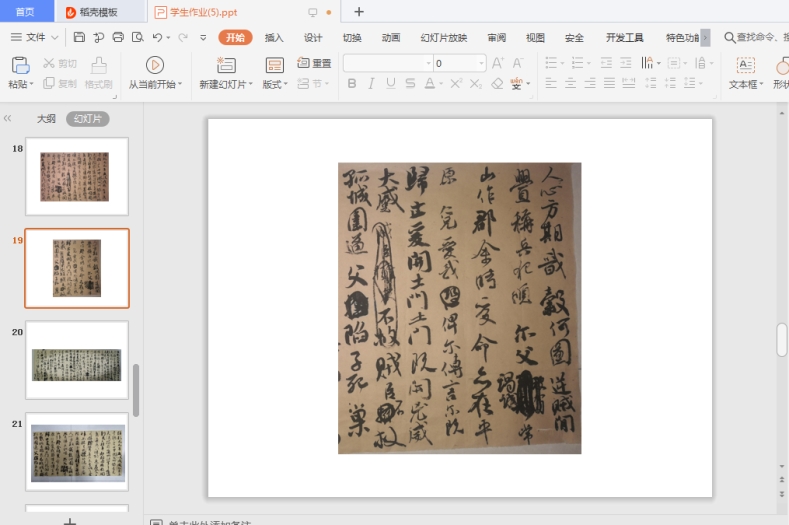Select slide 20 thumbnail

point(77,360)
